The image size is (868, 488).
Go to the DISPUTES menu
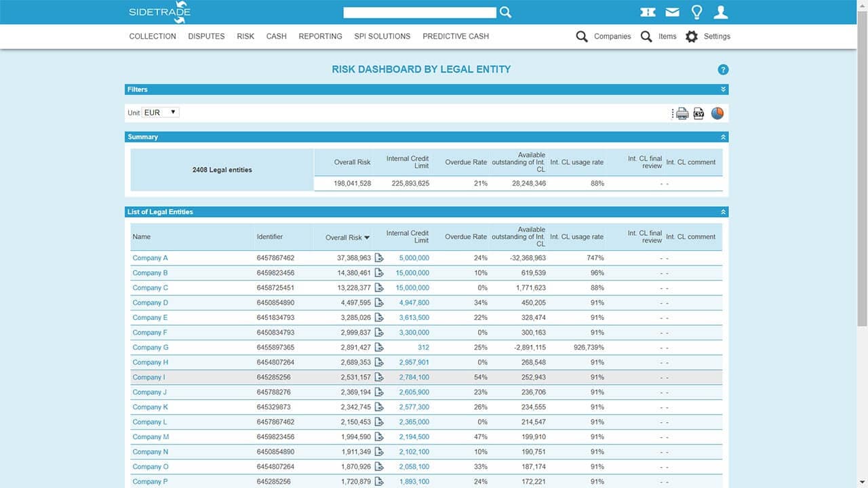pos(205,37)
